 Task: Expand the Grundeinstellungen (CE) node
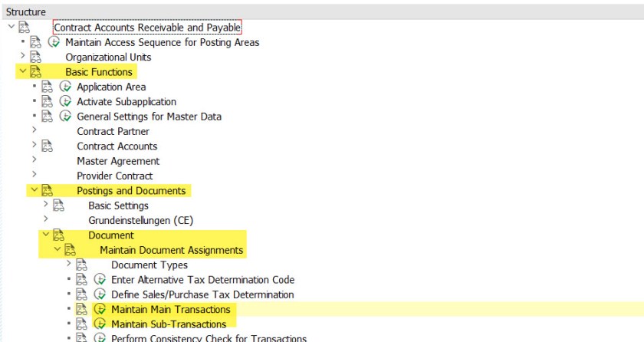45,219
